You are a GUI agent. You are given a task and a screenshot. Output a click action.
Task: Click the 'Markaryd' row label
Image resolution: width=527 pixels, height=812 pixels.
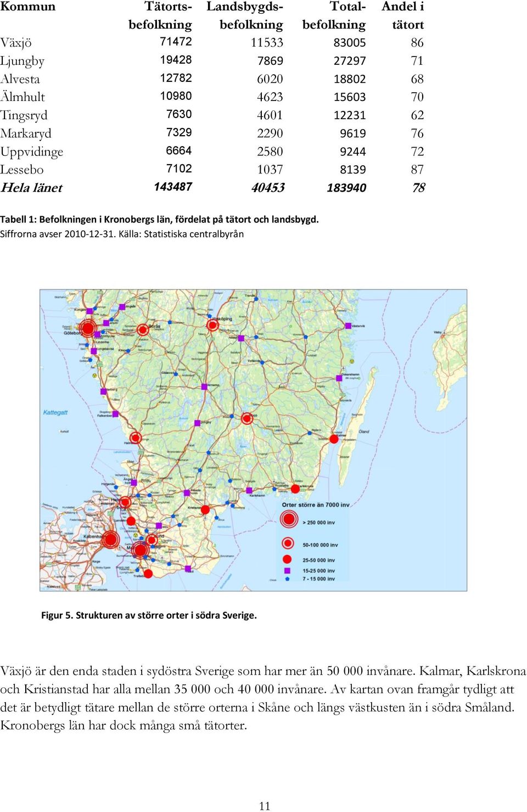(26, 133)
